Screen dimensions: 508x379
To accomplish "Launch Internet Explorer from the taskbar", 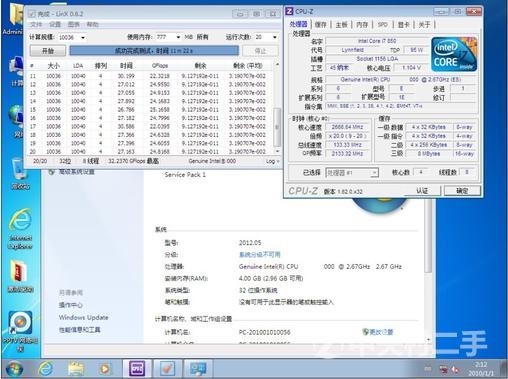I will [x=46, y=369].
